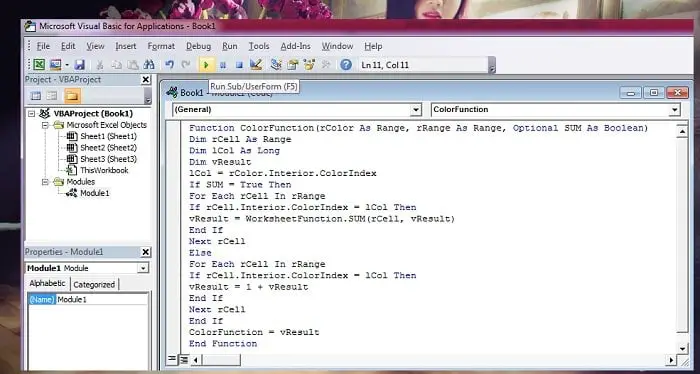Screen dimensions: 700x374
Task: Open the Format menu
Action: click(x=161, y=46)
